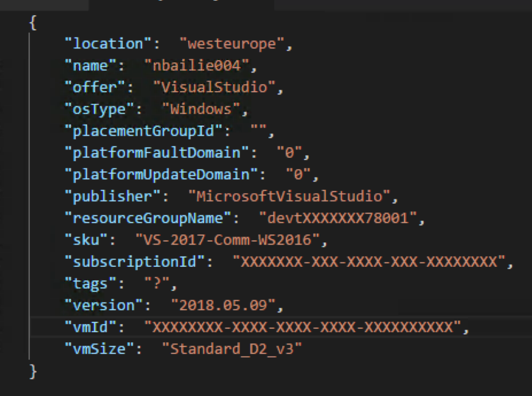Select the offer value "VisualStudio"
Viewport: 532px width, 396px height.
point(214,87)
